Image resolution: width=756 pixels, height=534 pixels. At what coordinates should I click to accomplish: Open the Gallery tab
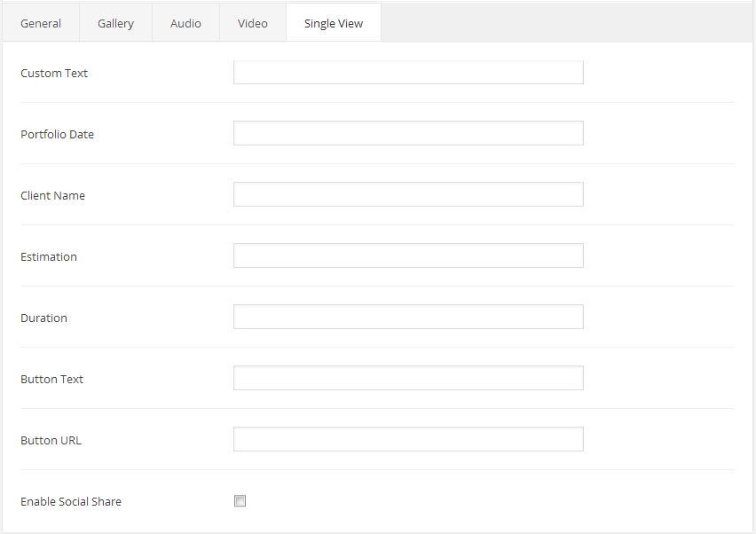115,23
